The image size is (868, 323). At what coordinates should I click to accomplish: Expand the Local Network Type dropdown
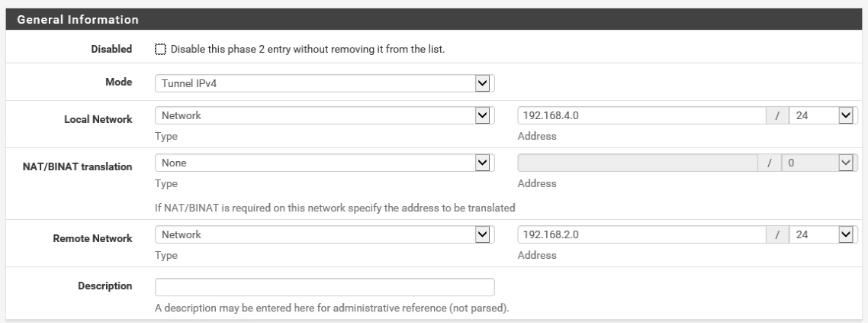324,115
